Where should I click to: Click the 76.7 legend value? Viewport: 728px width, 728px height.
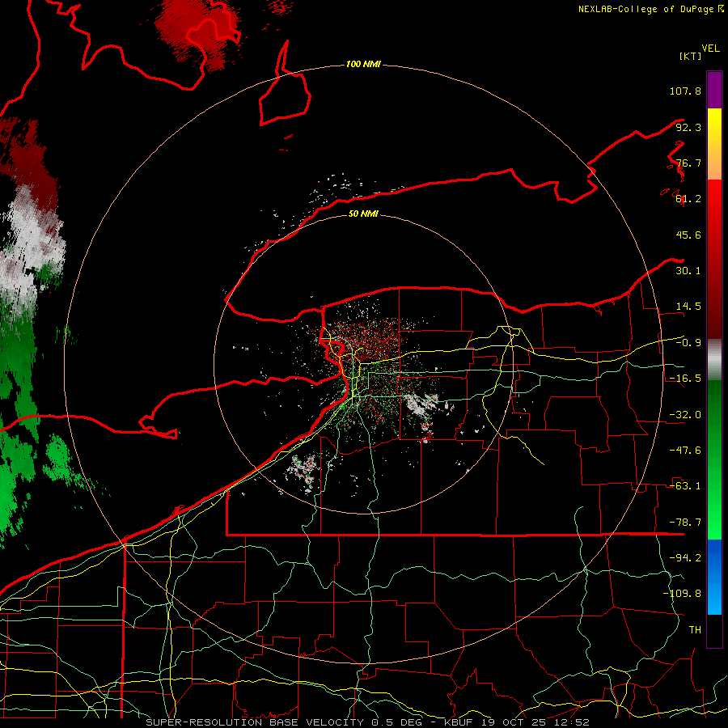coord(688,163)
